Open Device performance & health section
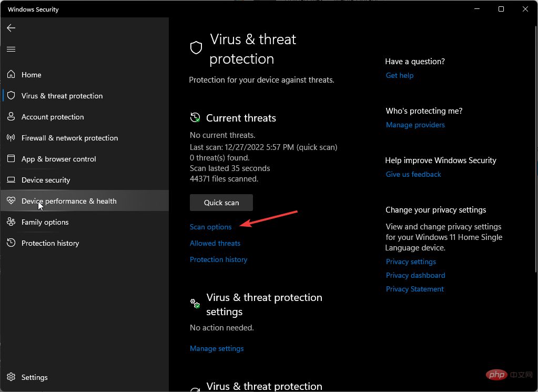Viewport: 538px width, 392px height. point(69,201)
